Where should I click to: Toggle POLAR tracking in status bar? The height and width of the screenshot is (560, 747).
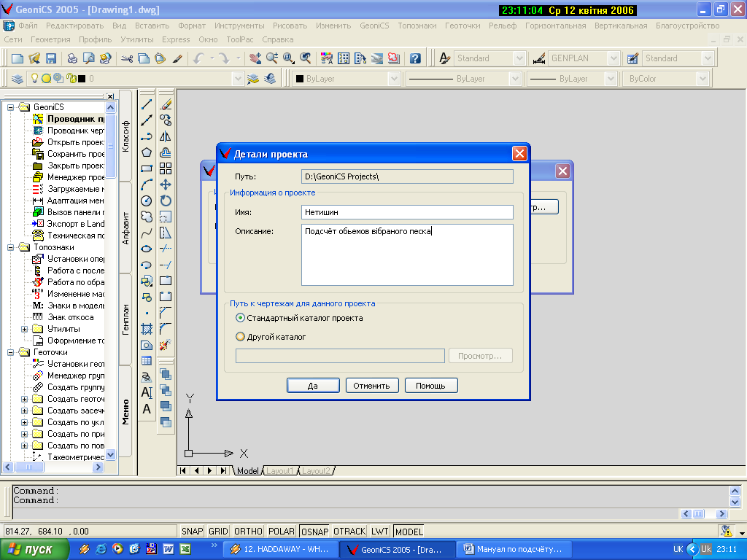point(282,531)
